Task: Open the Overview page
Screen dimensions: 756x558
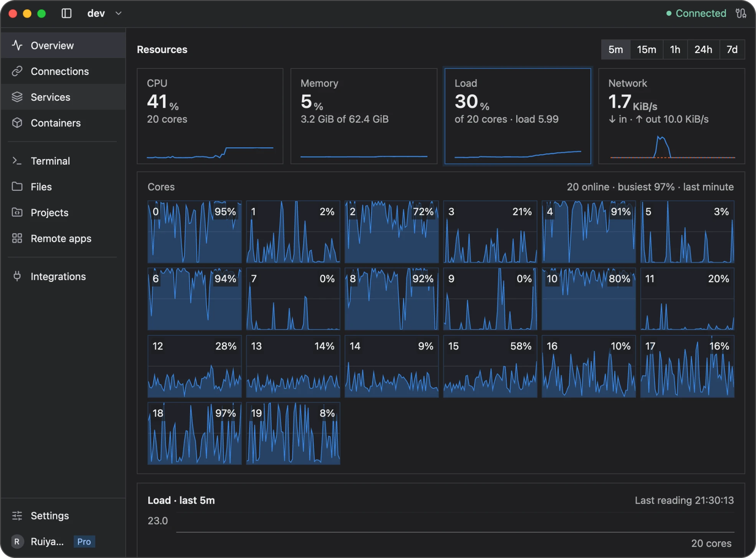Action: [63, 45]
